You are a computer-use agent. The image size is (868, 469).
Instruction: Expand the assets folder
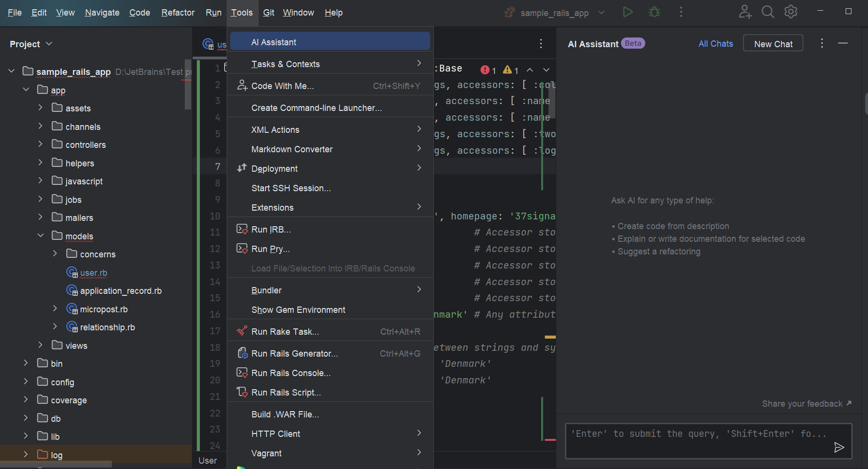(x=40, y=108)
